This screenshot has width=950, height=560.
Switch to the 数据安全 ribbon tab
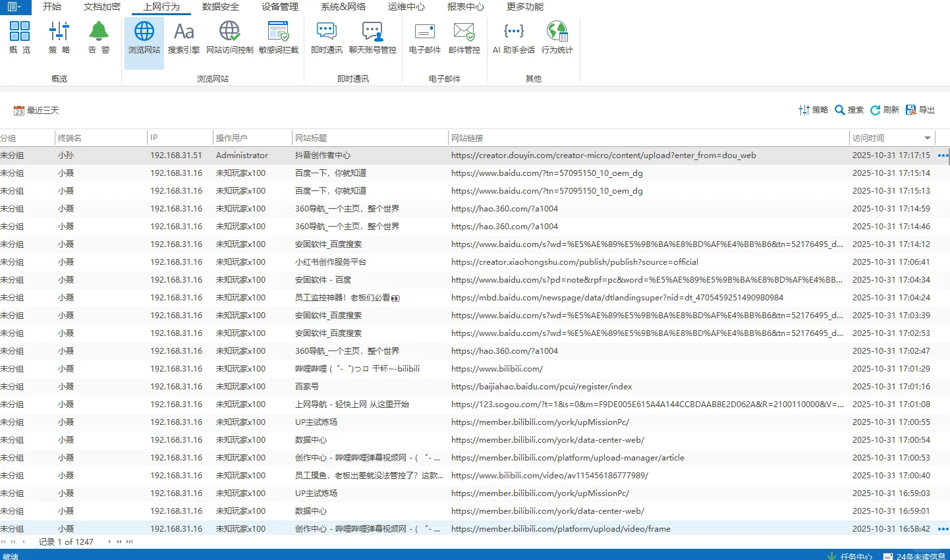(x=221, y=7)
